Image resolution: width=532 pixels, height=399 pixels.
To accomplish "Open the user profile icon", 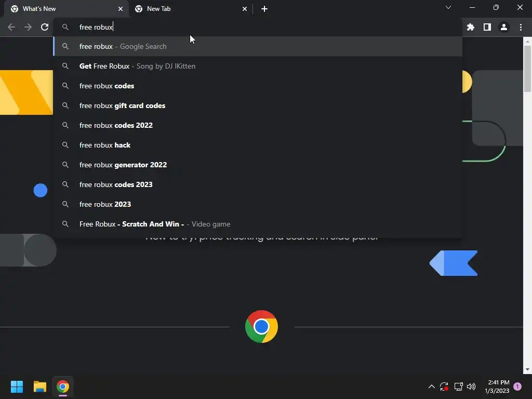I will pyautogui.click(x=504, y=27).
